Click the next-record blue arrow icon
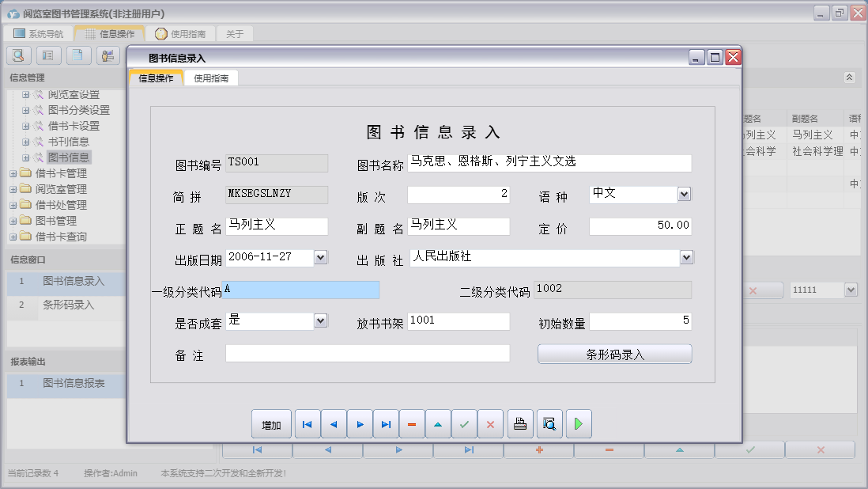The width and height of the screenshot is (868, 489). 360,423
